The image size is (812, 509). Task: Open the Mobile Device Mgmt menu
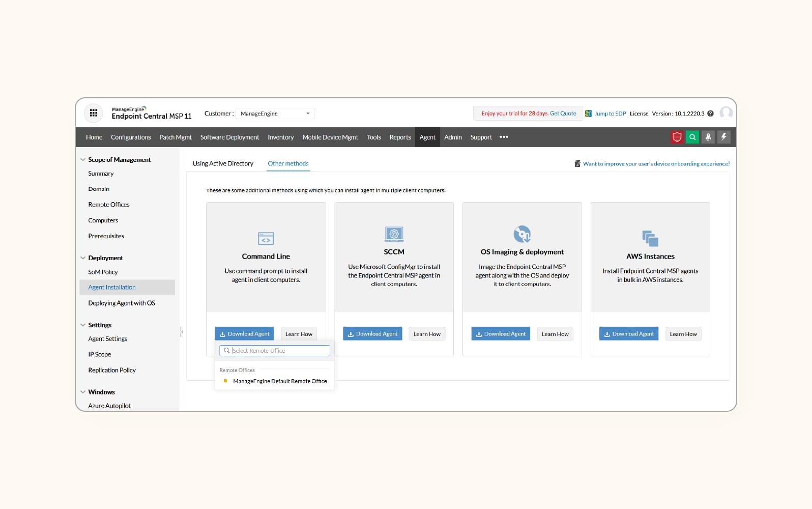pyautogui.click(x=330, y=137)
